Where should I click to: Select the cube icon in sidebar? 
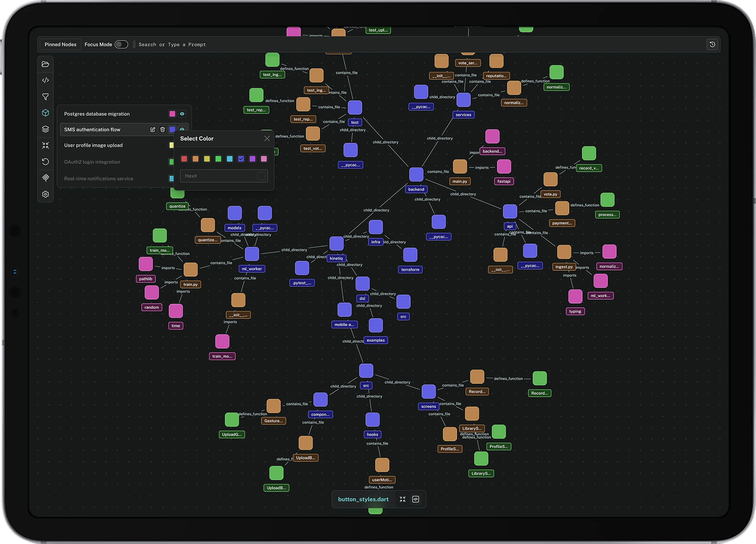coord(45,113)
